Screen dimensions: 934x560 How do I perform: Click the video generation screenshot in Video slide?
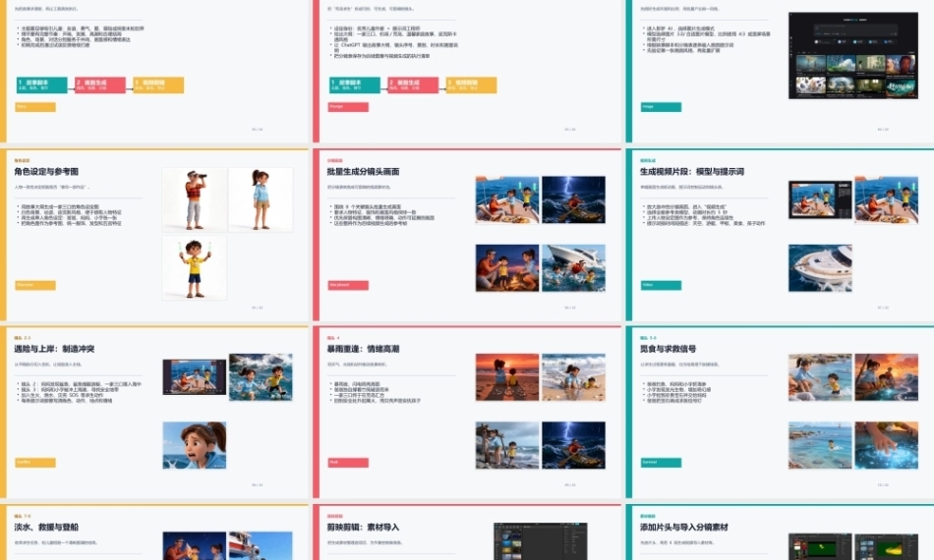click(x=820, y=200)
